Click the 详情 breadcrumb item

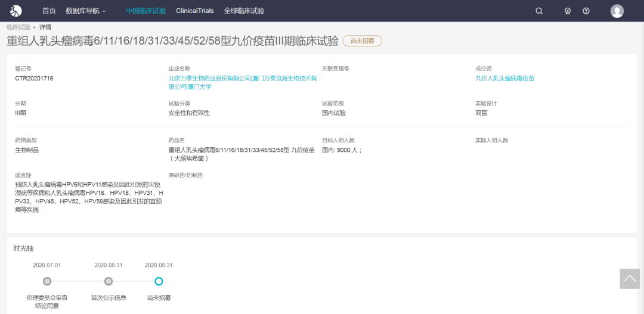pos(45,27)
